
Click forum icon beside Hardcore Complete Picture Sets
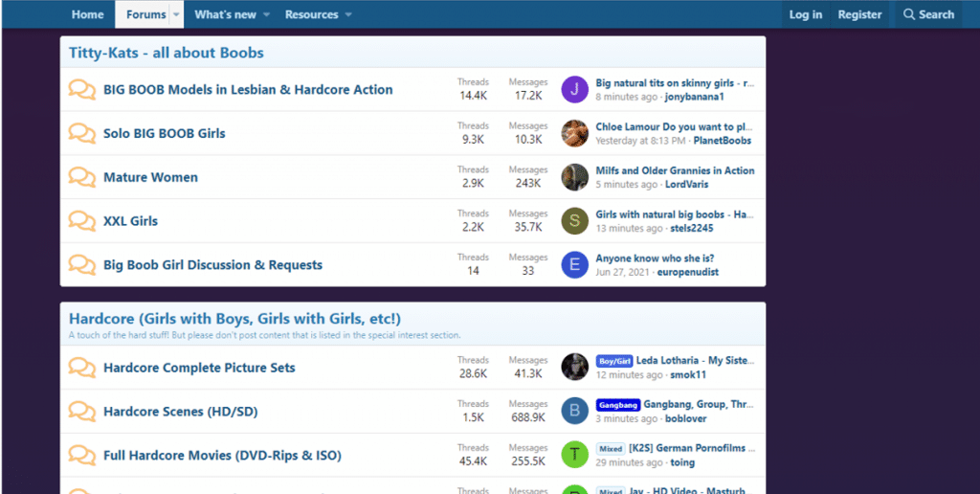pyautogui.click(x=82, y=368)
